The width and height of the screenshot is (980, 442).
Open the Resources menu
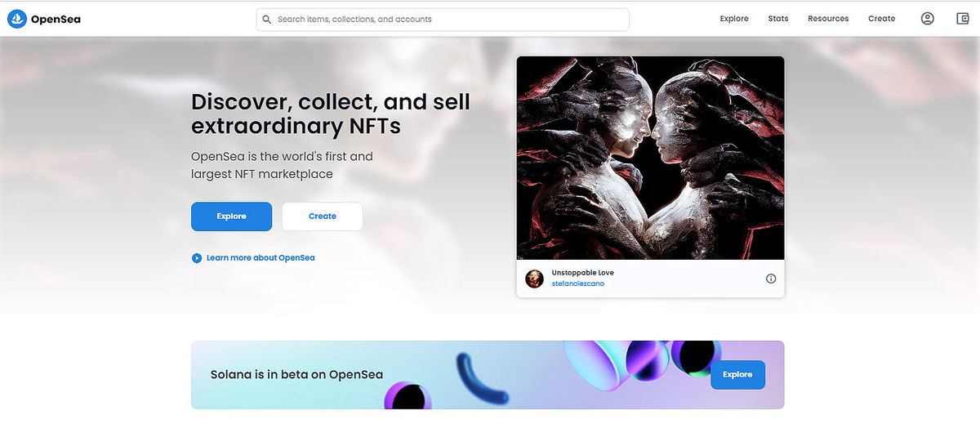pos(828,19)
